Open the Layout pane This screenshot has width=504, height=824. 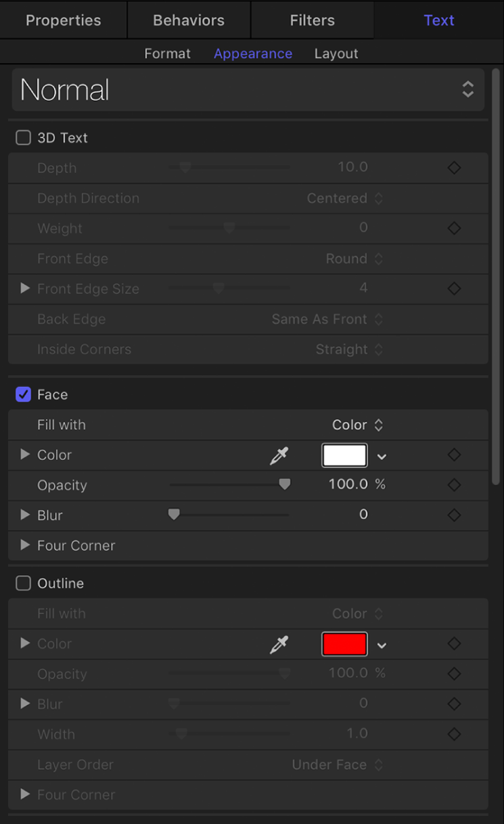(336, 53)
